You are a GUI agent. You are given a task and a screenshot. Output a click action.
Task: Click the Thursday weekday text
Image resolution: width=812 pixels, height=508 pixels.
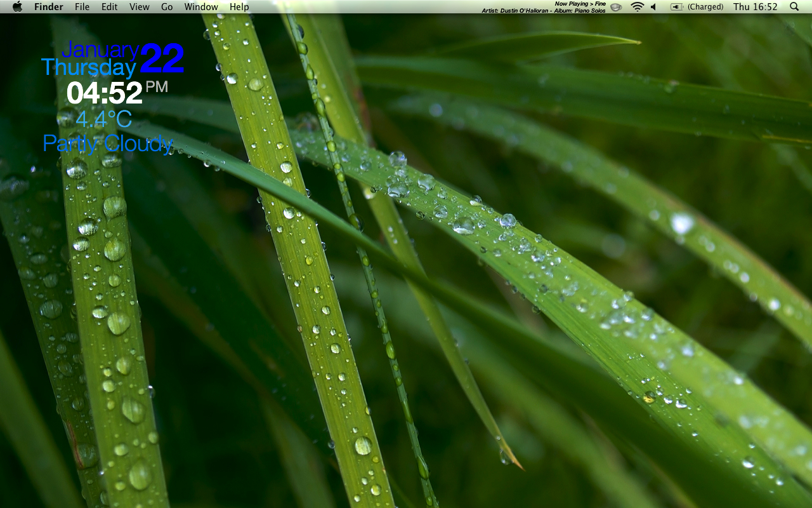click(89, 67)
